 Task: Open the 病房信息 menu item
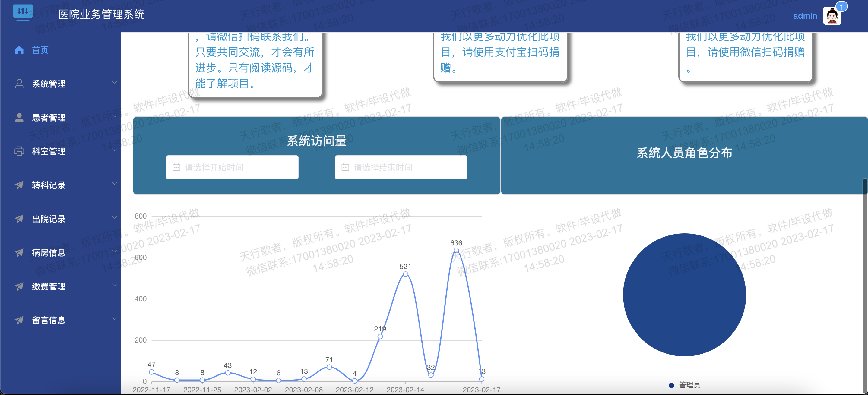(49, 253)
